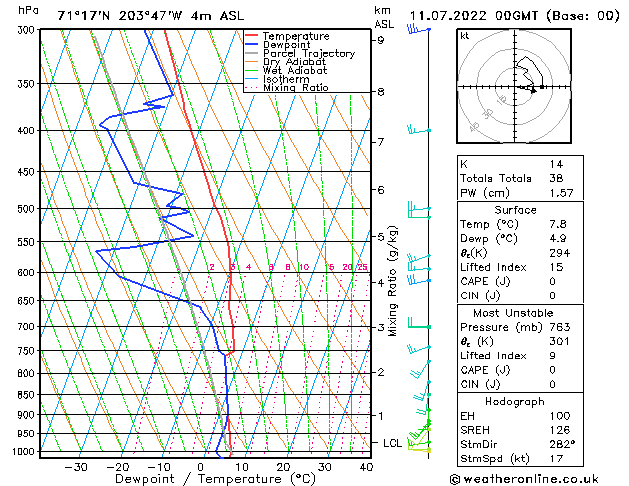The image size is (629, 486).
Task: Click the wind barb at 400 hPa
Action: click(x=419, y=130)
